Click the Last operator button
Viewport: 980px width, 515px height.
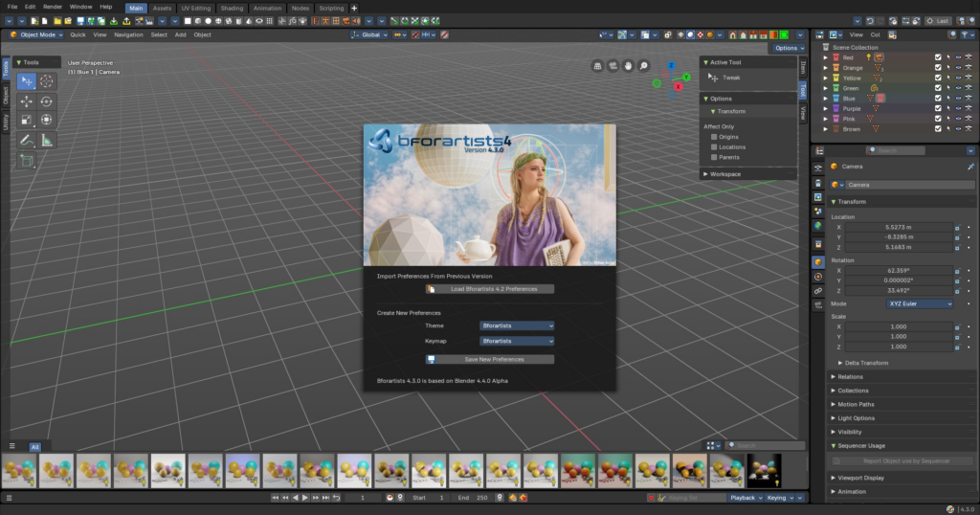(939, 21)
